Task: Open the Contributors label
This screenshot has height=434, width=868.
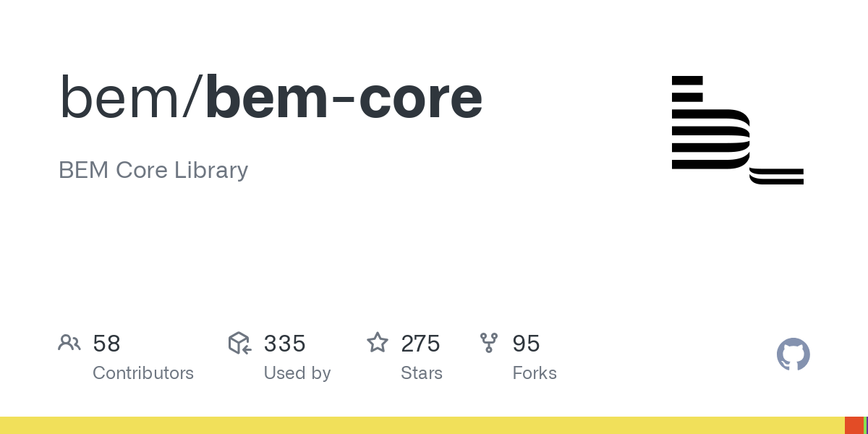Action: pyautogui.click(x=143, y=373)
